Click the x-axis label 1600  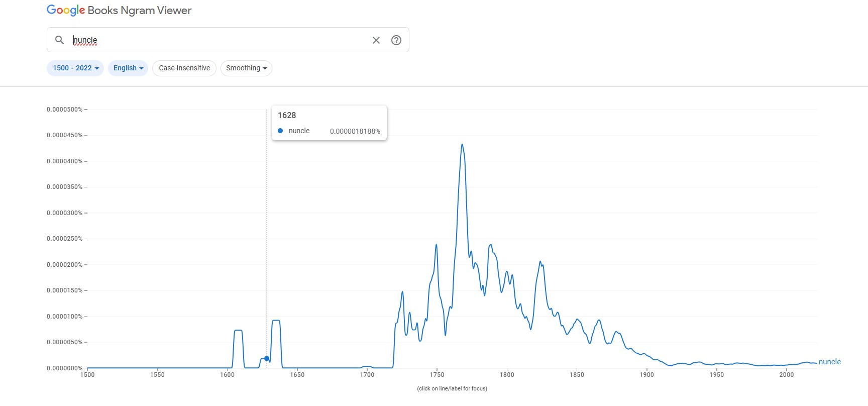(227, 375)
